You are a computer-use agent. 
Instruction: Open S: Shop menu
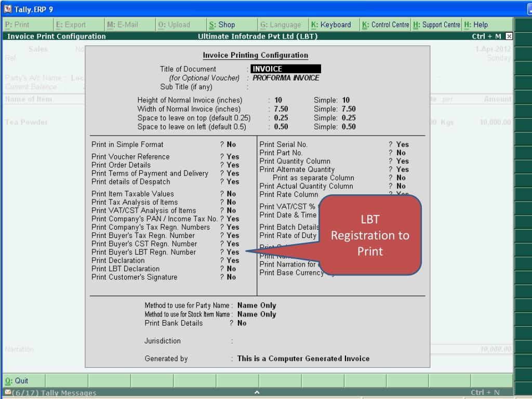(232, 25)
